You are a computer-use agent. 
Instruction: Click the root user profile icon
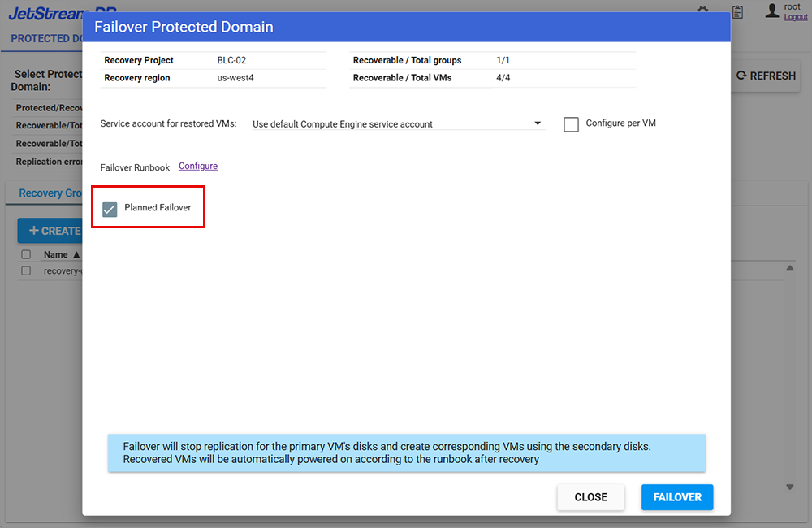coord(772,11)
